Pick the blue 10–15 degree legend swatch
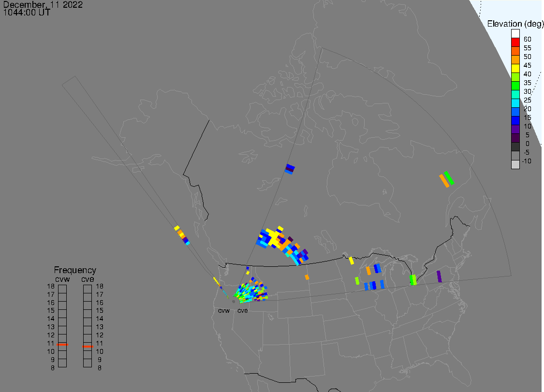The image size is (544, 392). [515, 121]
